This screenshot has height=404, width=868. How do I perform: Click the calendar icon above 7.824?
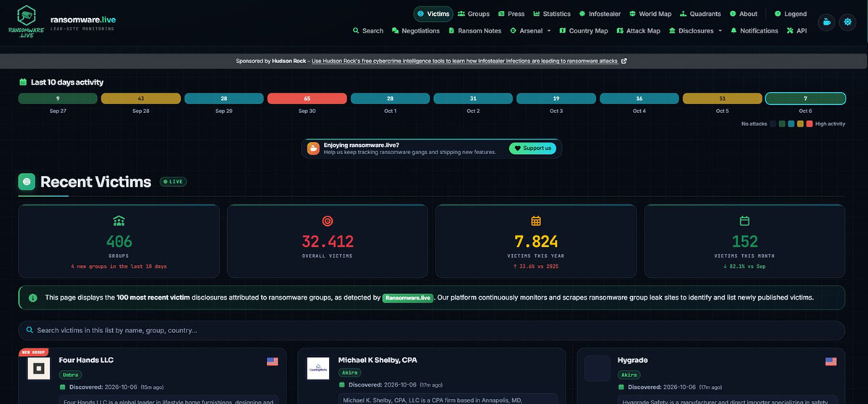536,221
